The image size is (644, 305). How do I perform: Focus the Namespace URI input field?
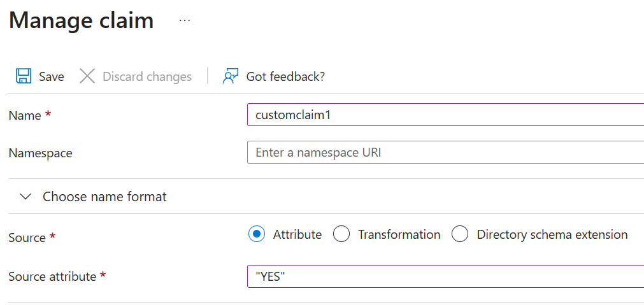coord(445,153)
